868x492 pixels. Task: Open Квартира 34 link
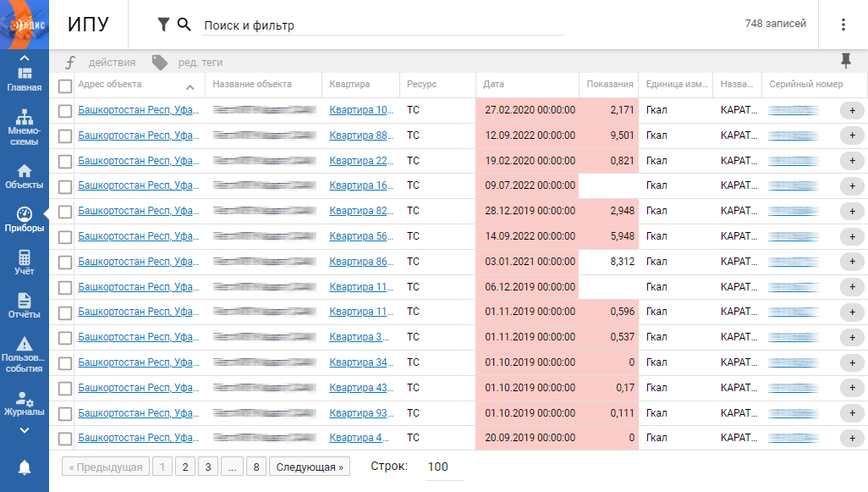coord(361,362)
